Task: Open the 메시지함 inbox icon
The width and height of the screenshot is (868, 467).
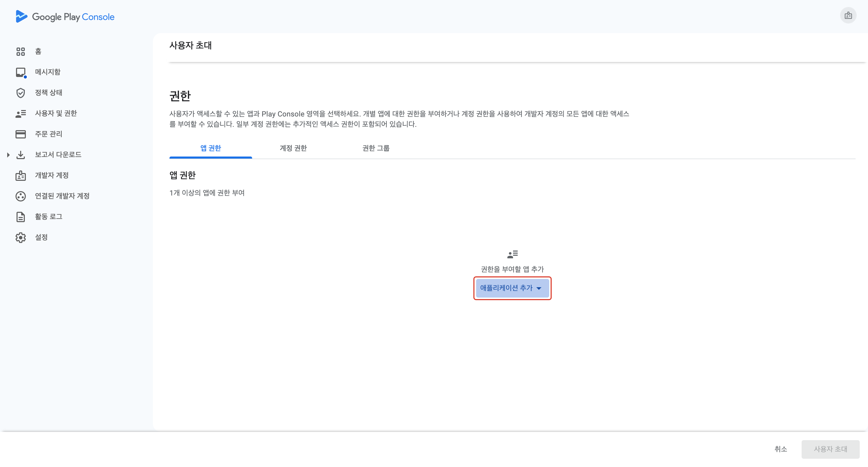Action: point(21,72)
